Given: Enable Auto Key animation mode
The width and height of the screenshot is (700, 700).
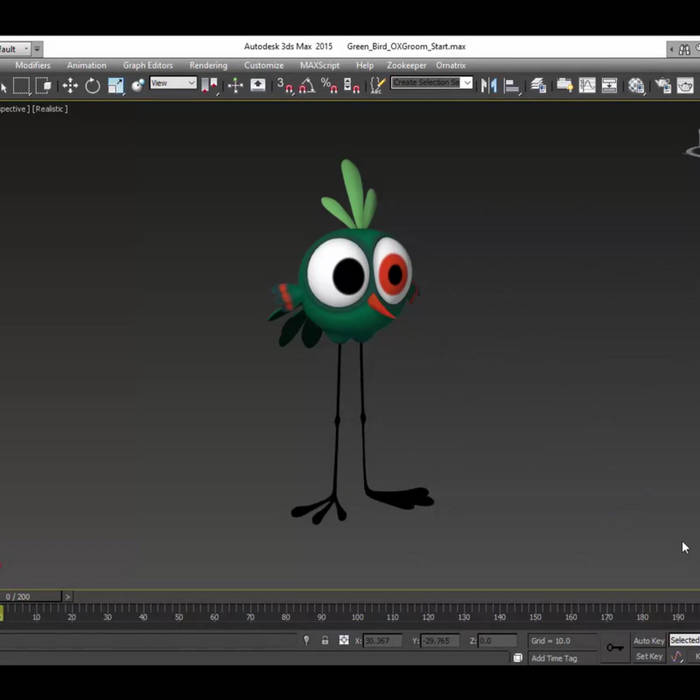Looking at the screenshot, I should 648,640.
